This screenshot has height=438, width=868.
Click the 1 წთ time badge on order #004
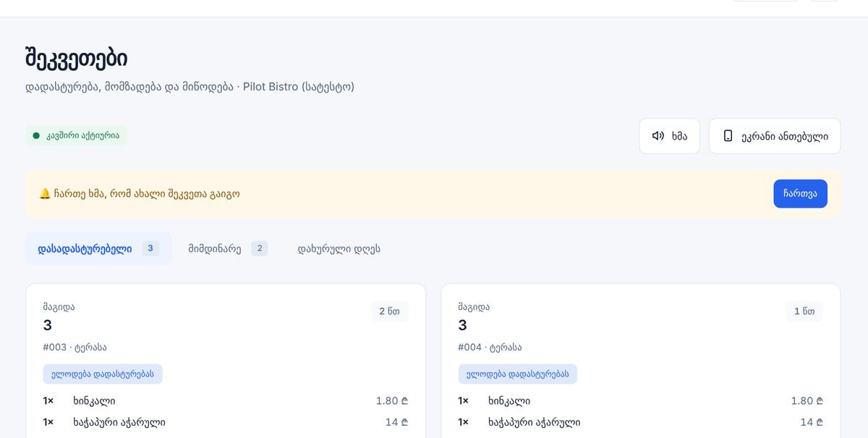(804, 311)
